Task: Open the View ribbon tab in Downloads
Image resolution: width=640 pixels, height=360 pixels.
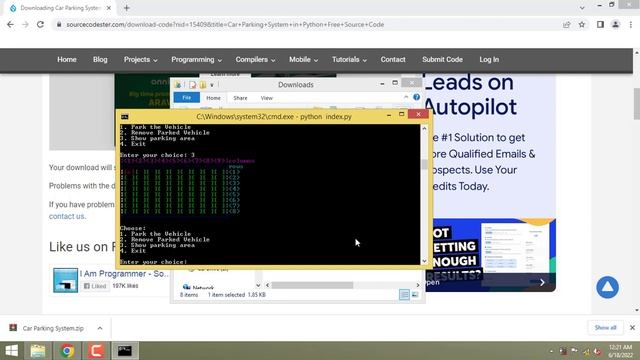Action: pos(267,98)
